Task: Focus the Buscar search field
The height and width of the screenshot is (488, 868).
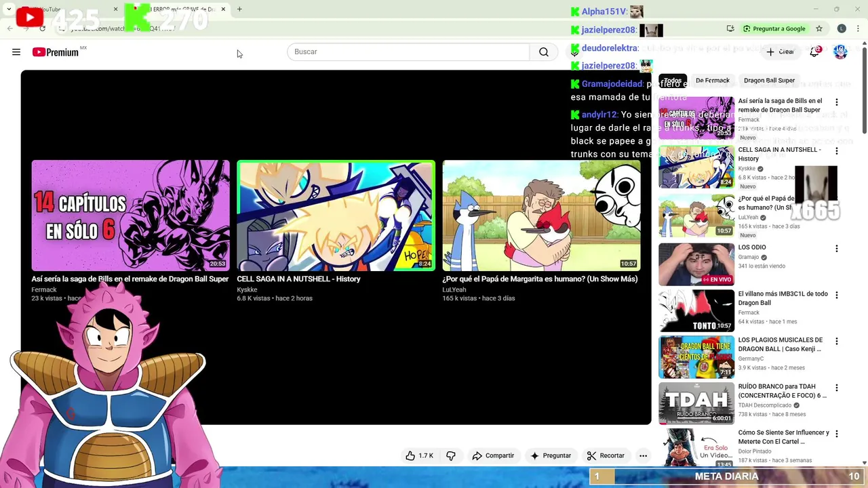Action: (x=408, y=52)
